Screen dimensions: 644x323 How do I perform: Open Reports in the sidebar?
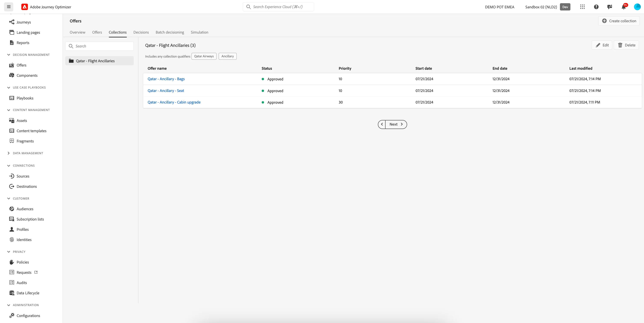[x=19, y=43]
